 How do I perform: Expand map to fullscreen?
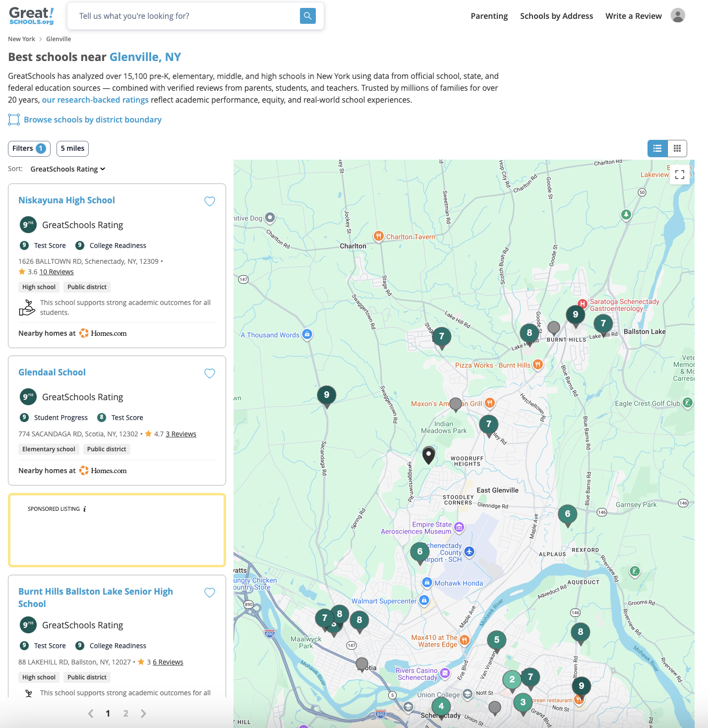680,175
